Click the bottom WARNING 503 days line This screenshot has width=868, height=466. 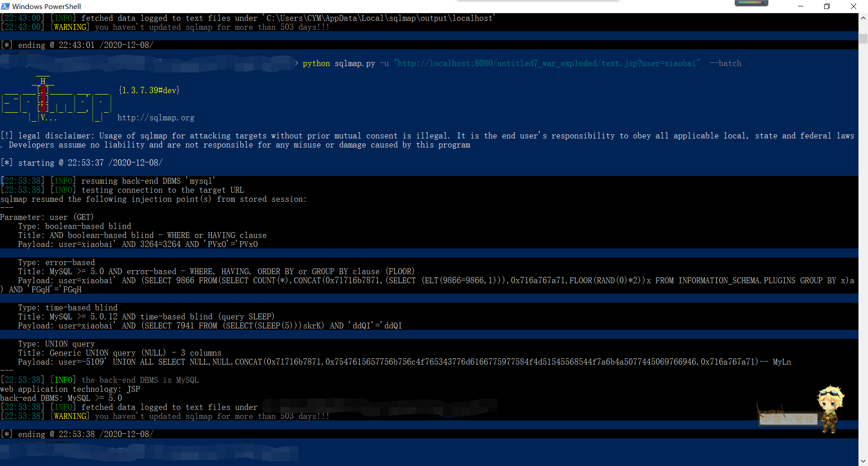[x=165, y=416]
